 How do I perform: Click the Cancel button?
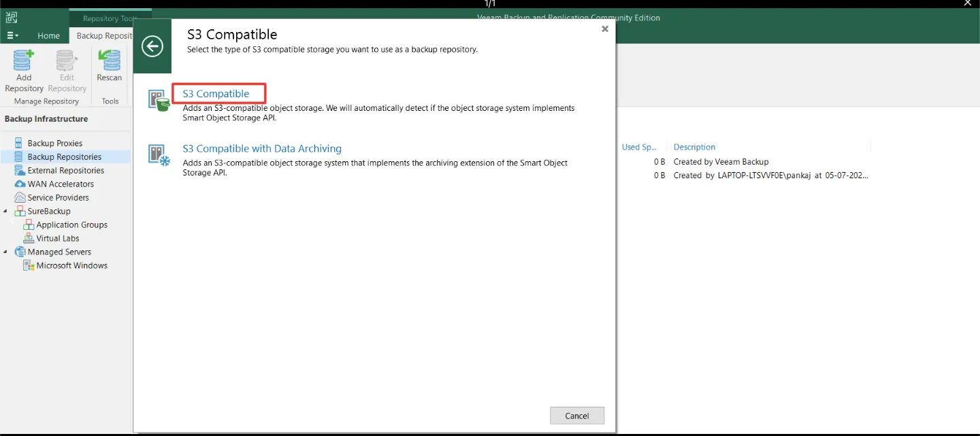577,416
